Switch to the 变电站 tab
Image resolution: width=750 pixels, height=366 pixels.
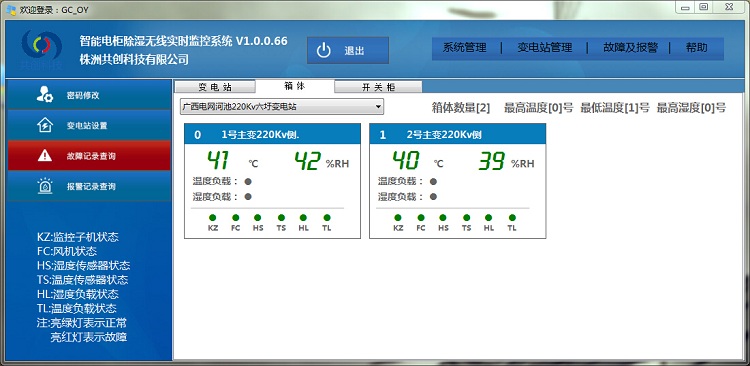pyautogui.click(x=215, y=87)
